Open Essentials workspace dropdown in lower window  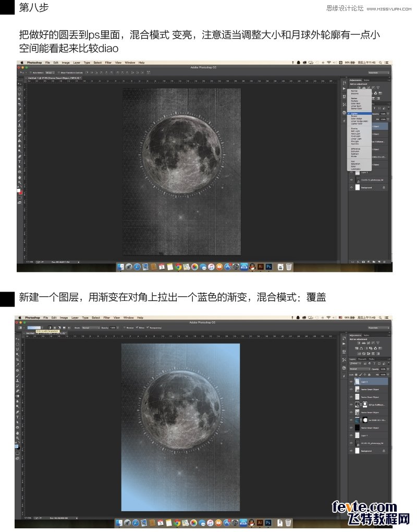point(379,328)
